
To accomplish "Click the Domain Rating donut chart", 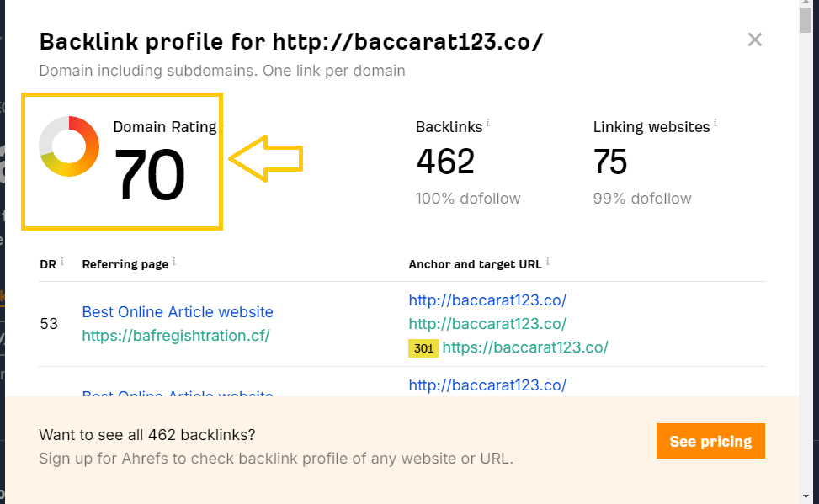I will (69, 146).
